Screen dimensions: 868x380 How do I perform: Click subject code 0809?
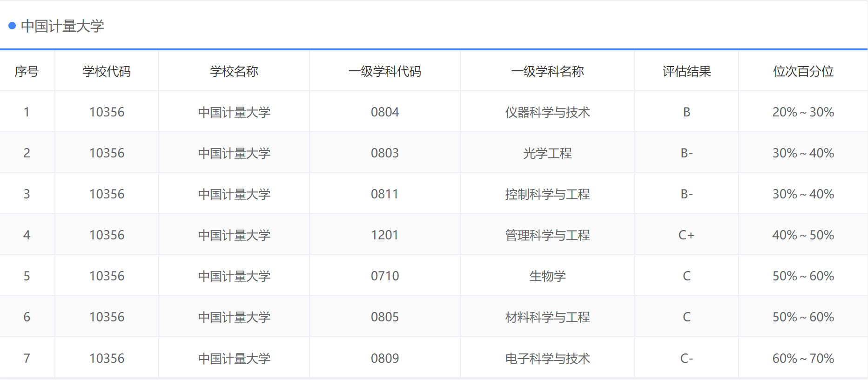coord(385,359)
